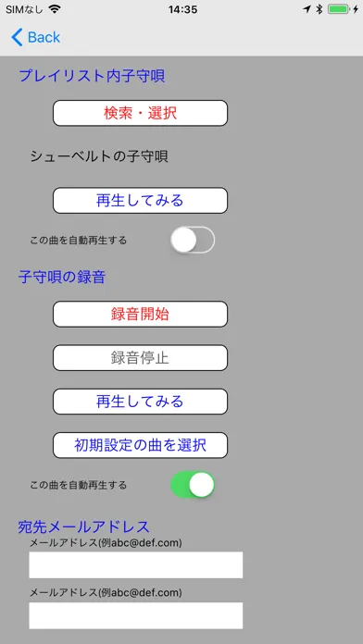Tap the Wi-Fi status icon
The height and width of the screenshot is (644, 363).
click(x=54, y=9)
